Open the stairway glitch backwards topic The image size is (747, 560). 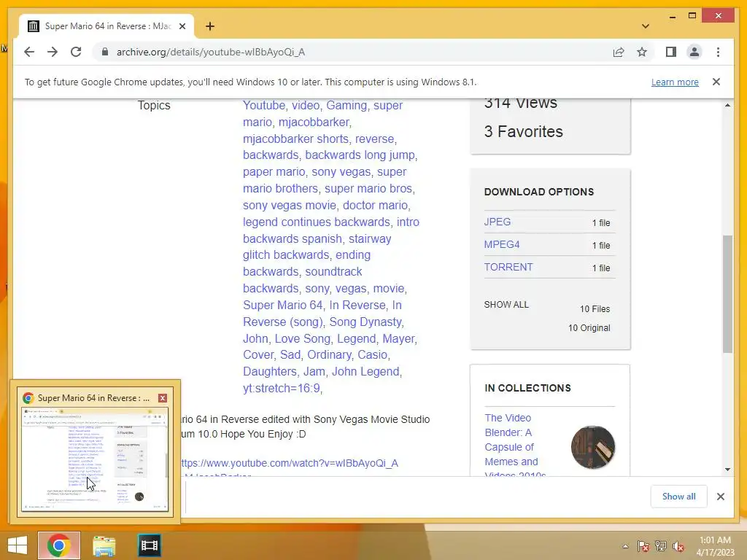pyautogui.click(x=317, y=246)
